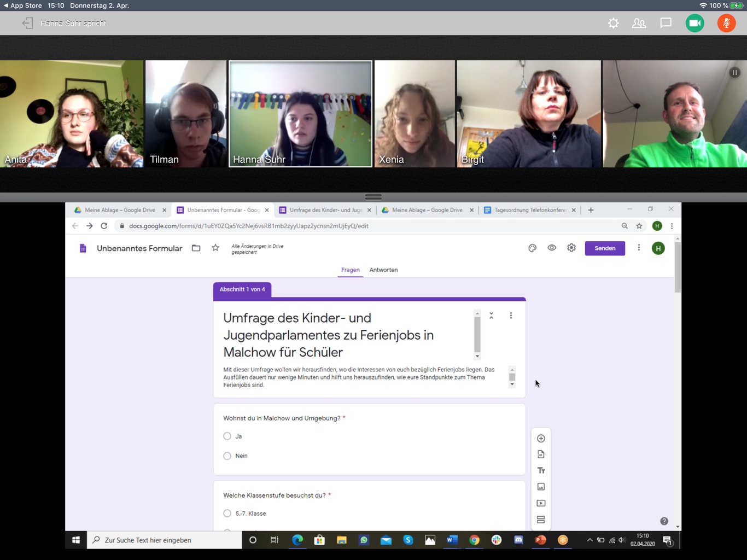The height and width of the screenshot is (560, 747).
Task: Go forward in browser history
Action: (89, 226)
